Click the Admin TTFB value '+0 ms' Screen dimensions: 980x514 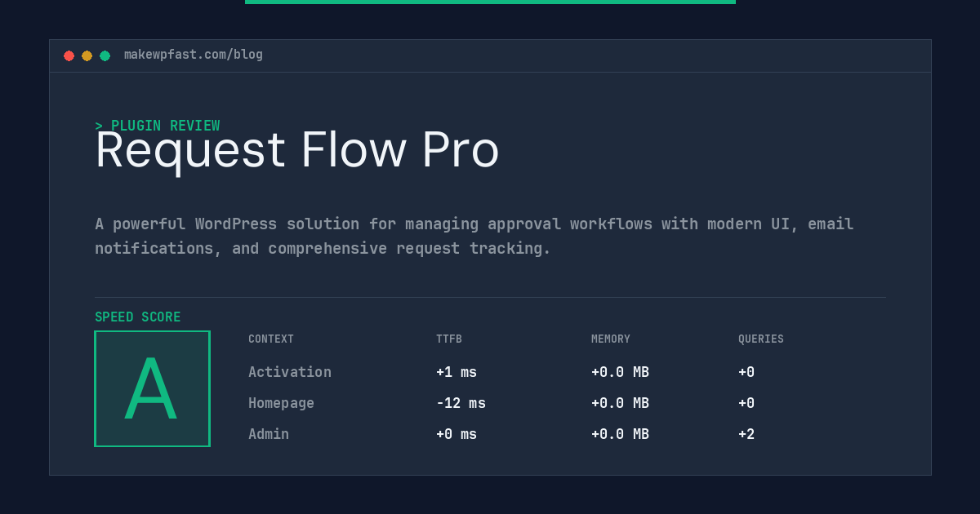[457, 434]
